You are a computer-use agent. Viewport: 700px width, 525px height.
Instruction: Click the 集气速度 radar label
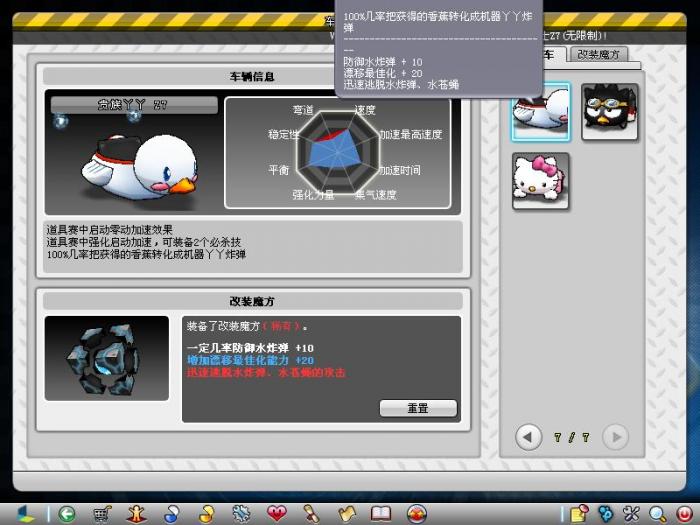(375, 195)
